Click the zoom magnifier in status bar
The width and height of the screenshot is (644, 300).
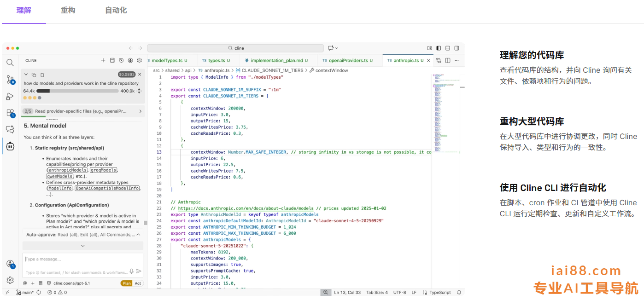(326, 292)
